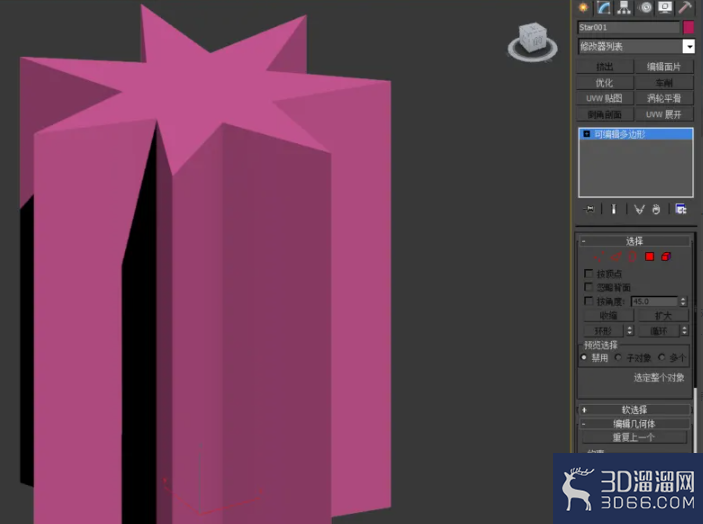This screenshot has width=703, height=524.
Task: Click the Pin Stack icon
Action: (589, 209)
